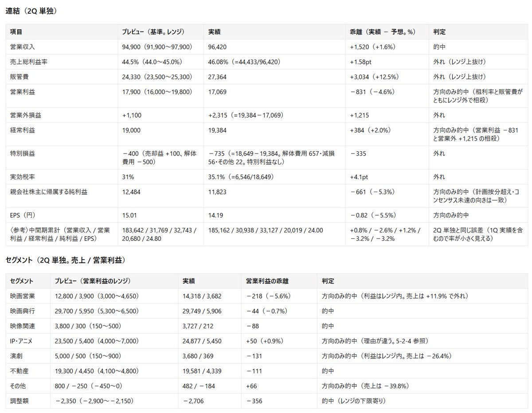Select the 調整額 row label
Screen dimensions: 532x413
19,401
